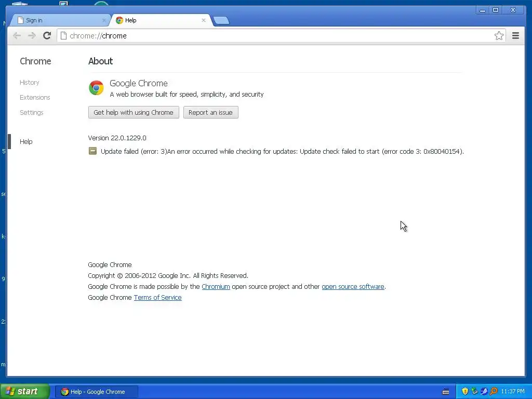The height and width of the screenshot is (399, 532).
Task: Click the Chrome sidebar title
Action: click(x=35, y=61)
